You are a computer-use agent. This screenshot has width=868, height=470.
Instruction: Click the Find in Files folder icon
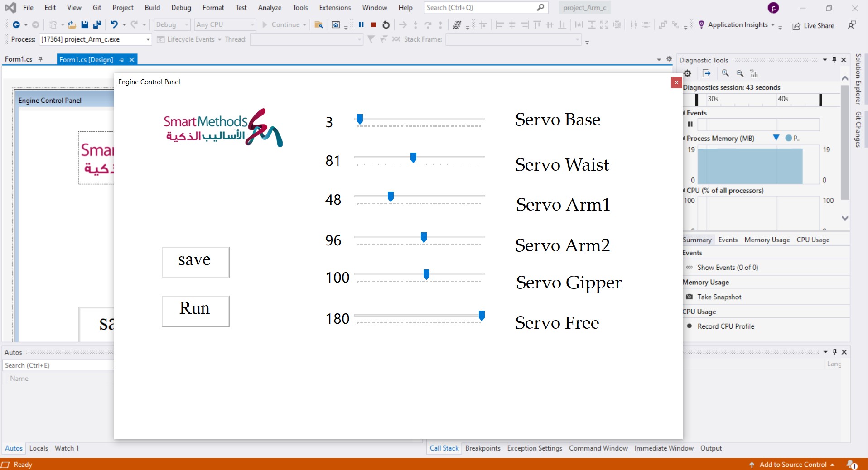click(x=319, y=25)
